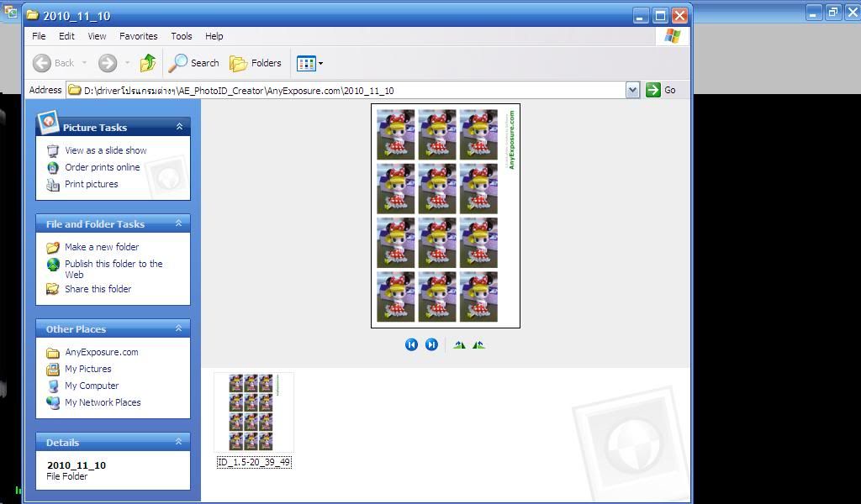Screen dimensions: 861x504
Task: Go to My Pictures link
Action: point(87,369)
